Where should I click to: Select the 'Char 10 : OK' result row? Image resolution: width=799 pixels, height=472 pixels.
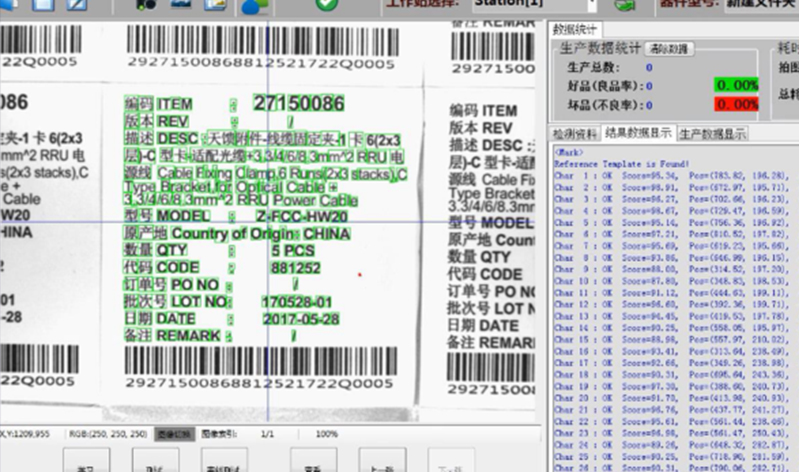click(x=672, y=281)
